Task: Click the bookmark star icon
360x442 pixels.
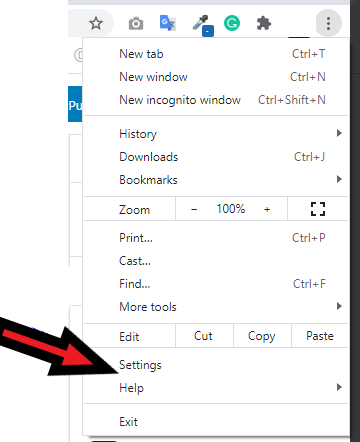Action: 96,24
